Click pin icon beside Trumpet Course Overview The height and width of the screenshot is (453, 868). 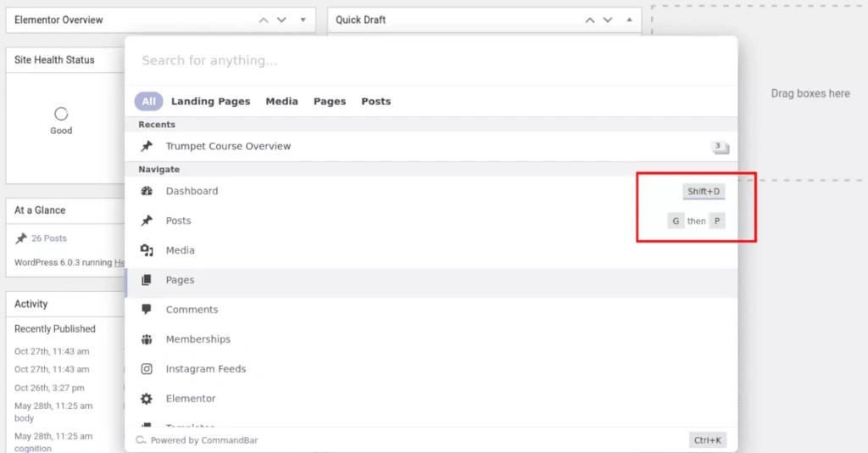click(x=147, y=147)
